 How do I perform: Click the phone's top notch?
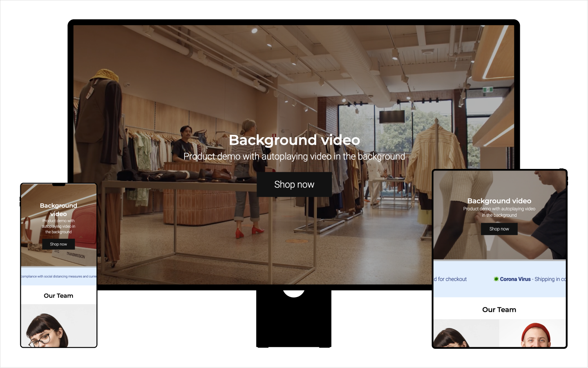point(59,185)
